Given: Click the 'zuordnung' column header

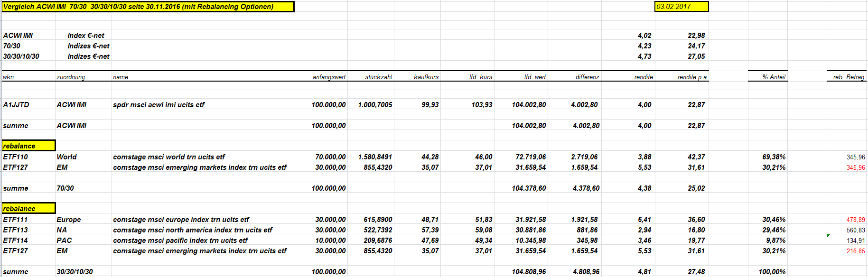Looking at the screenshot, I should point(71,77).
